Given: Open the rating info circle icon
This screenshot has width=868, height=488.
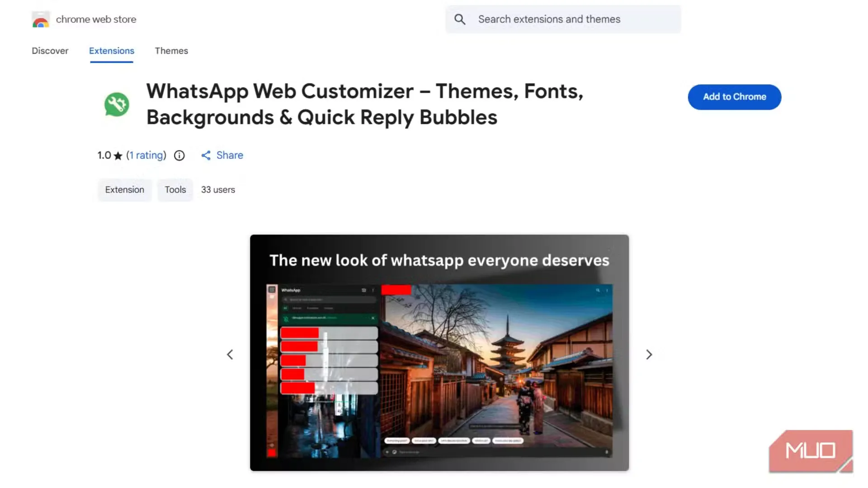Looking at the screenshot, I should click(179, 155).
